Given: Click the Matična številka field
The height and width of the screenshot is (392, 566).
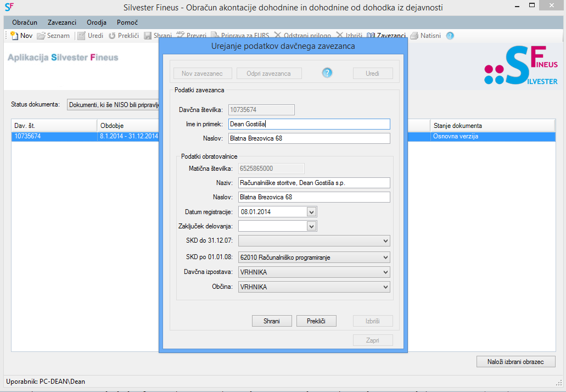Looking at the screenshot, I should 271,169.
